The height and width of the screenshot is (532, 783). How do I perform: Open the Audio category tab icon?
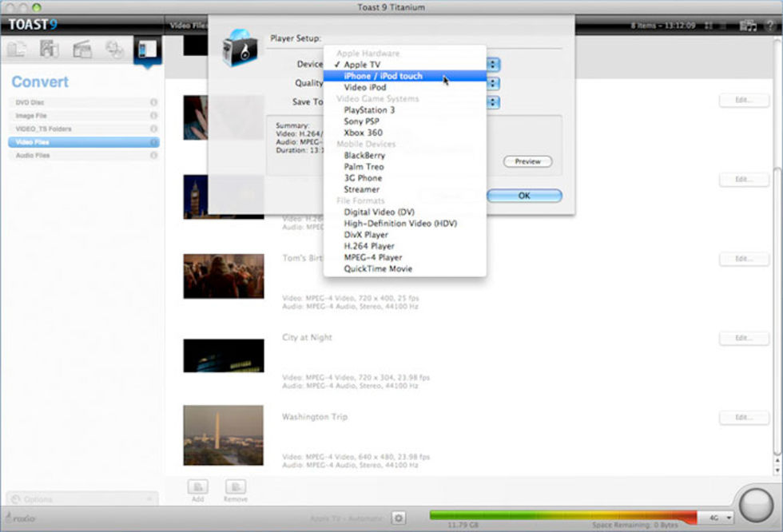coord(50,50)
